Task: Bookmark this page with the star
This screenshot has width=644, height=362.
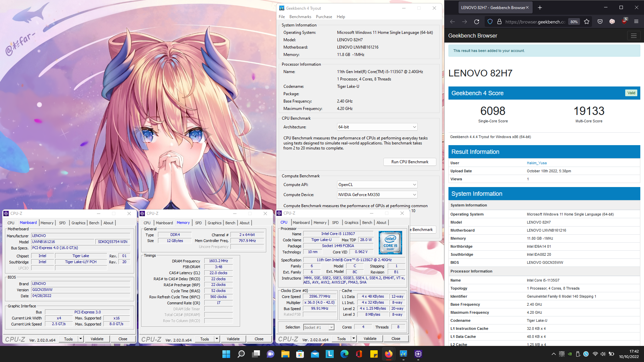Action: click(x=587, y=22)
